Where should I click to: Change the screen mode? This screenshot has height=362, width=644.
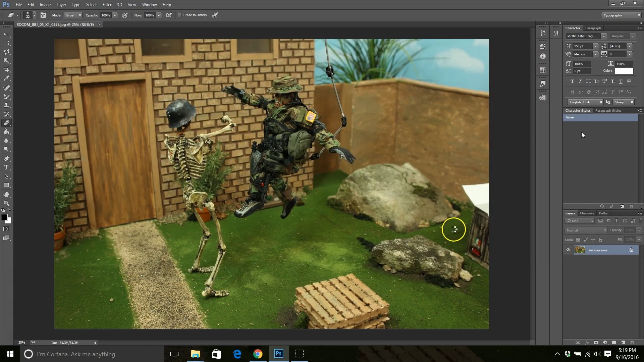(x=6, y=238)
